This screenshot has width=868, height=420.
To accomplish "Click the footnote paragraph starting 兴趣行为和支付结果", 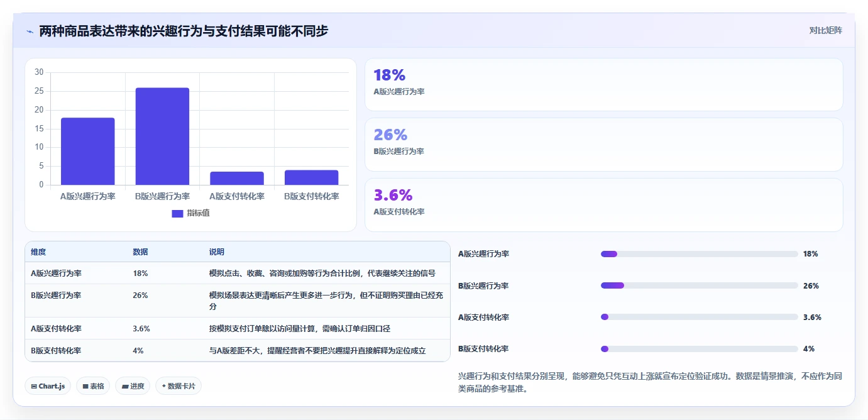I will tap(651, 382).
